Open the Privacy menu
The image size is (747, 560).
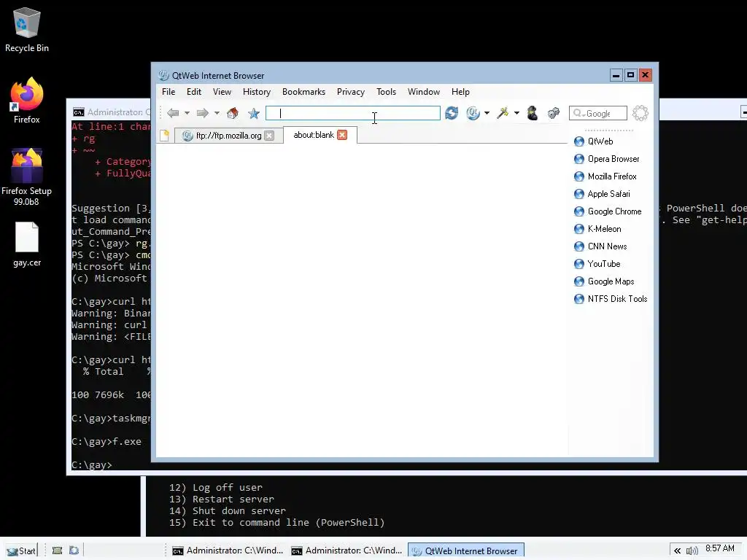(x=351, y=92)
